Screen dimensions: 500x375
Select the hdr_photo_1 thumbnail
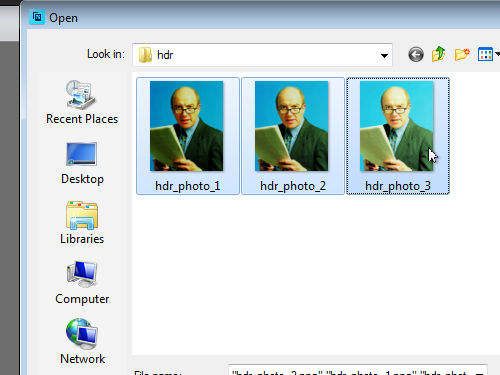coord(186,126)
